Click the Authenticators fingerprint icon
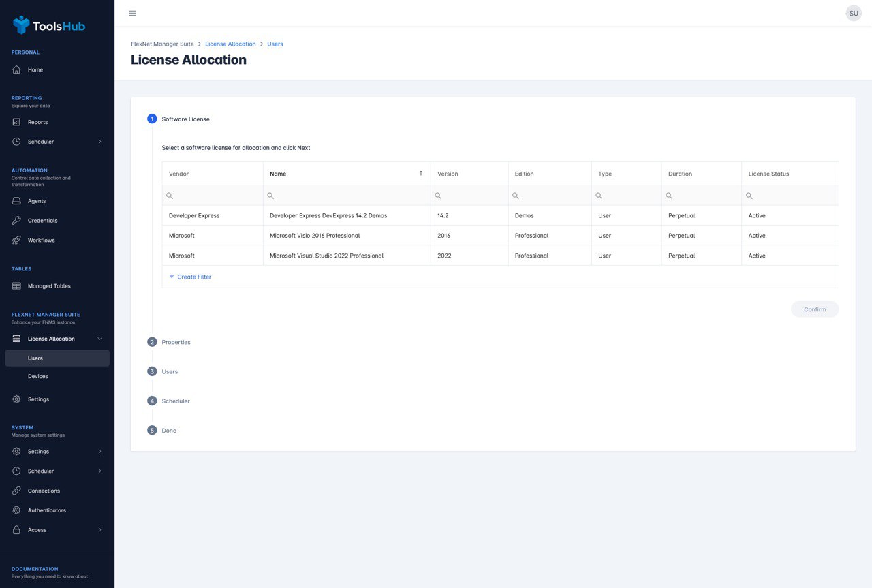Image resolution: width=872 pixels, height=588 pixels. (x=16, y=510)
